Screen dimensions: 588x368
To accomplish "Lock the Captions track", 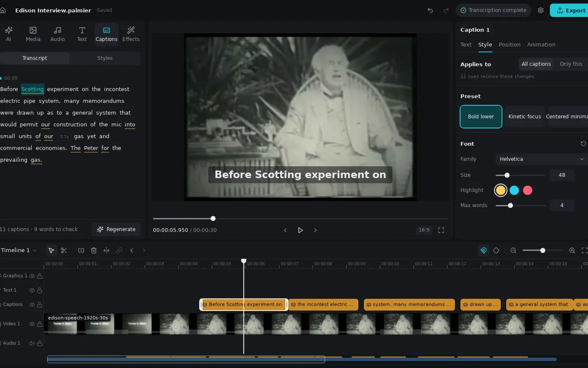I will pos(40,305).
